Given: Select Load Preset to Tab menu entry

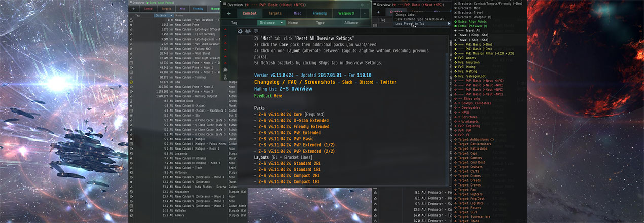Looking at the screenshot, I should (410, 24).
